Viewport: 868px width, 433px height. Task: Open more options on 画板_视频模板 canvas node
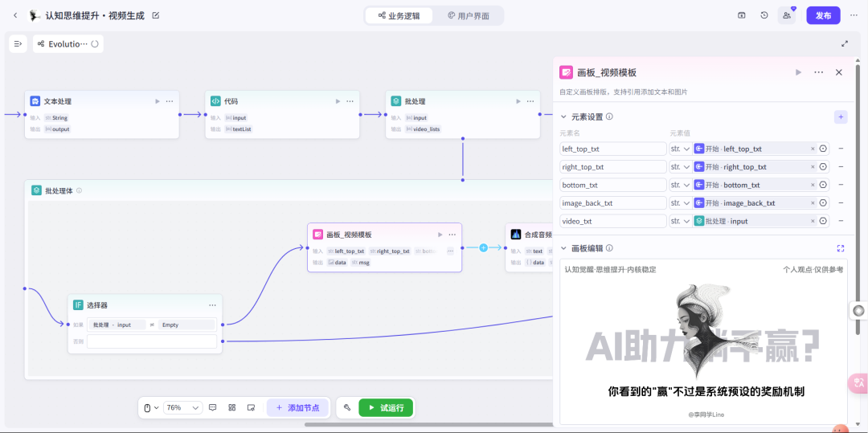pyautogui.click(x=452, y=234)
